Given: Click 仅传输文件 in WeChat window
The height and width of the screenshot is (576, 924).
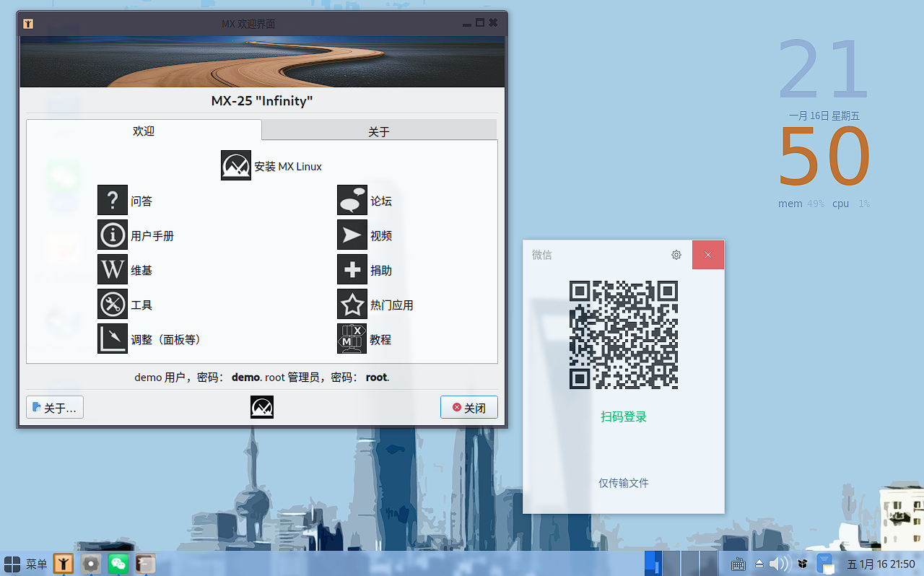Looking at the screenshot, I should (624, 483).
